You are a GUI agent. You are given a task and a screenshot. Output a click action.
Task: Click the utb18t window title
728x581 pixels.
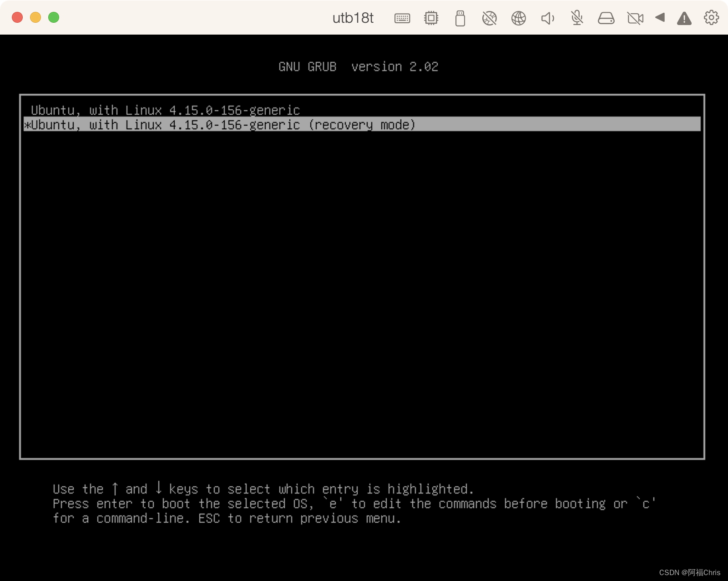click(x=353, y=18)
